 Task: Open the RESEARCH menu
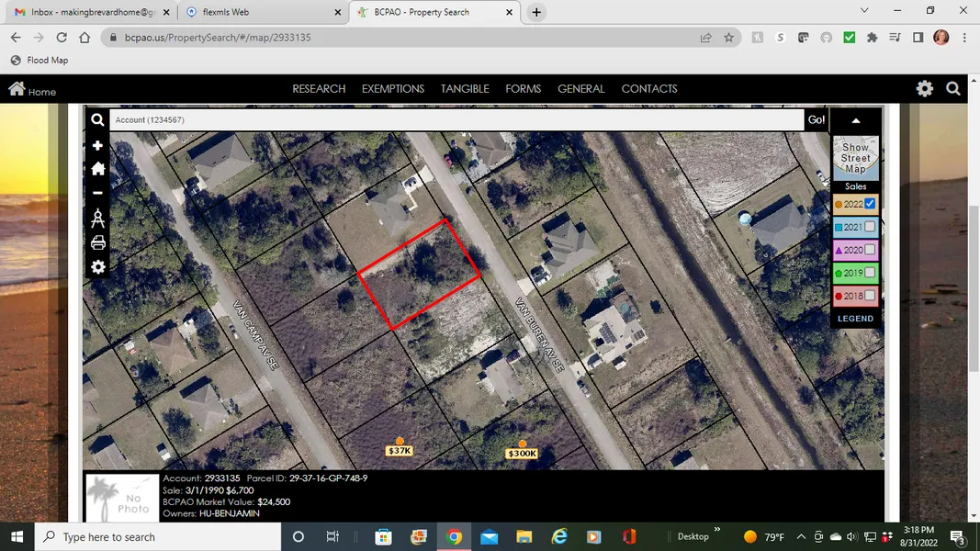pos(319,89)
